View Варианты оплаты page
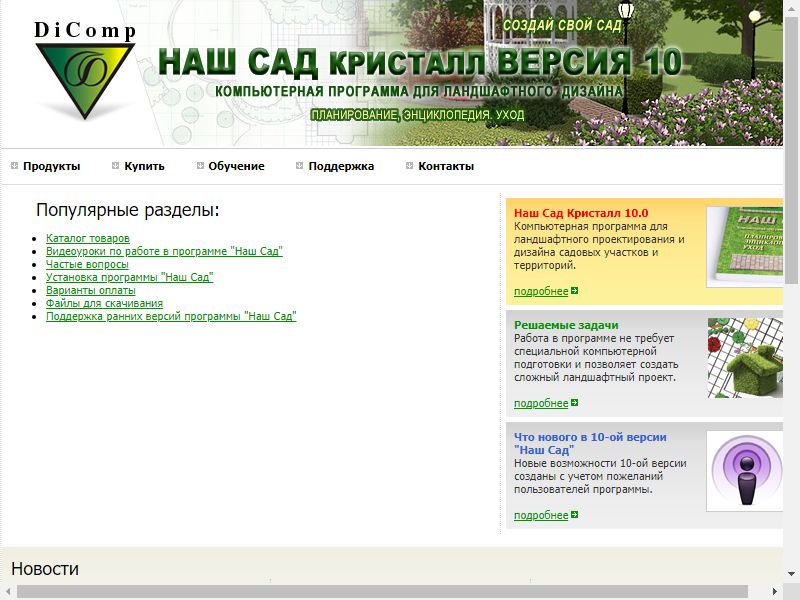 [91, 290]
